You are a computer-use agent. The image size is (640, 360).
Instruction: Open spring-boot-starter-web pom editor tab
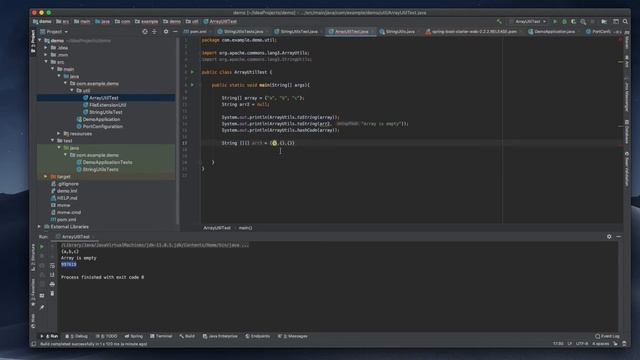(471, 31)
